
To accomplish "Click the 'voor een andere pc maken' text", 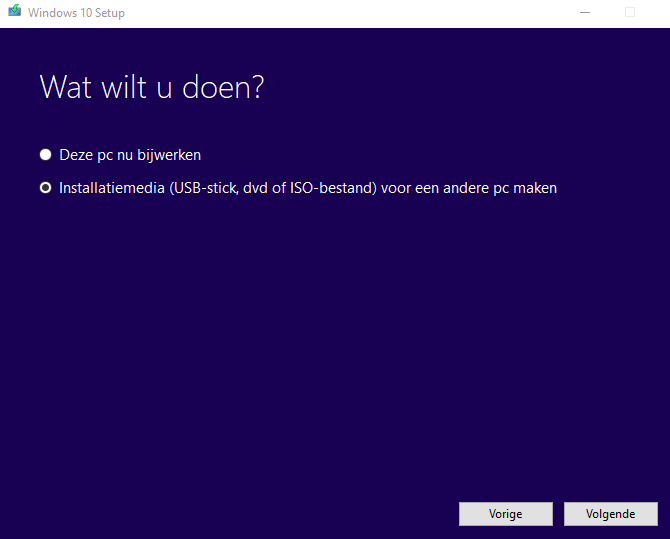I will [469, 188].
